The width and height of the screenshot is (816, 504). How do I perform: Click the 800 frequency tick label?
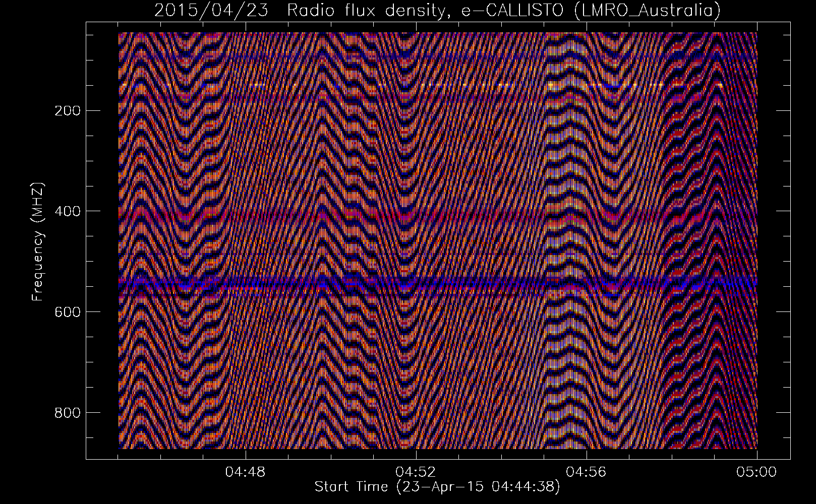coord(67,413)
